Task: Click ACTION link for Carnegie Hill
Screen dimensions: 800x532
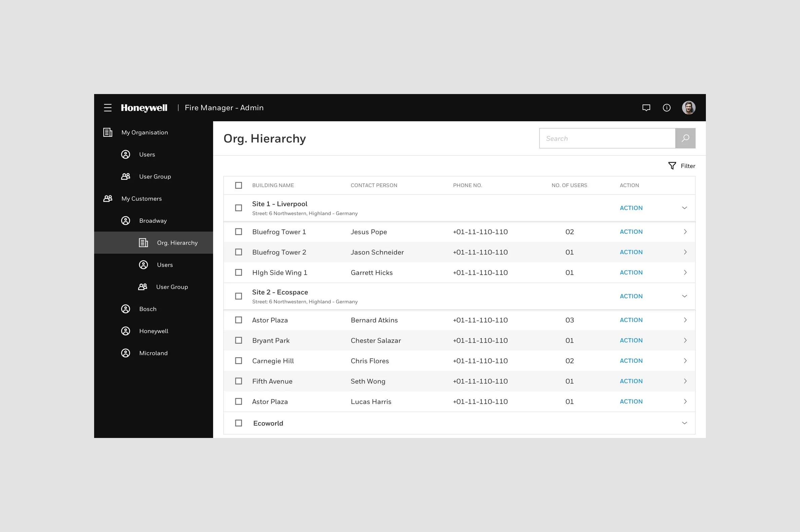Action: [x=631, y=361]
